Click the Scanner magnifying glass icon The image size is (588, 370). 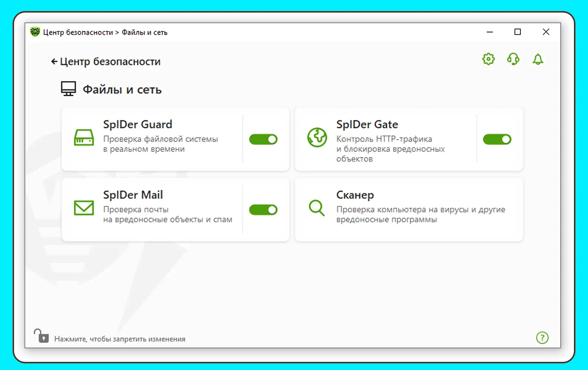click(317, 208)
